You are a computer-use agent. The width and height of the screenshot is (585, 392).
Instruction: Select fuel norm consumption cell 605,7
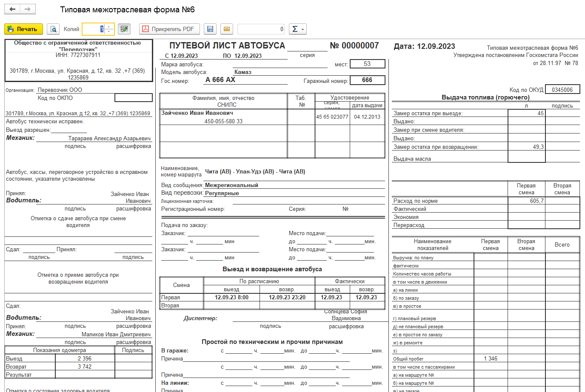pyautogui.click(x=526, y=201)
